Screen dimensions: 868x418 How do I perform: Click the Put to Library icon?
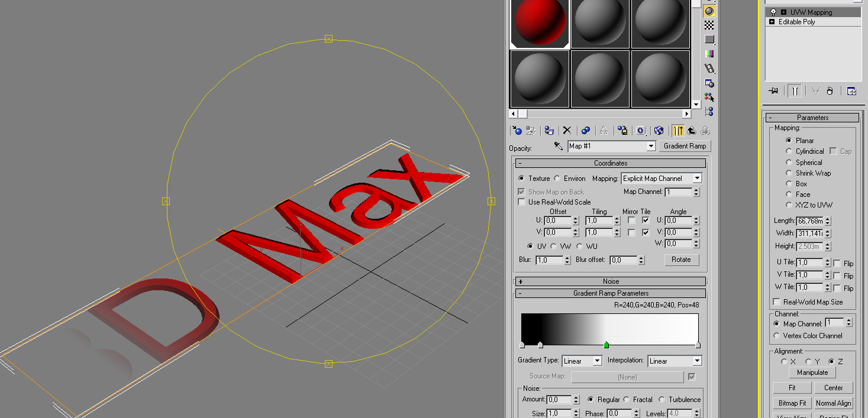(x=622, y=131)
